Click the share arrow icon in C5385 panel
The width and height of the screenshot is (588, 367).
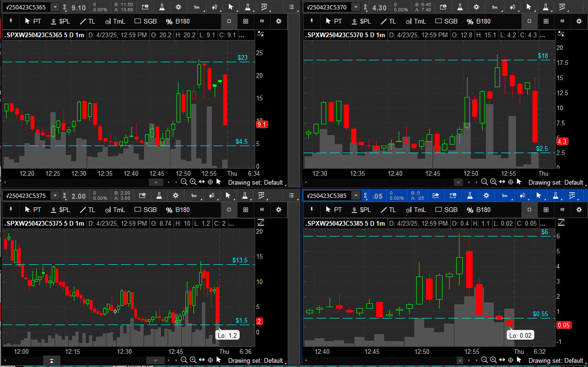click(435, 196)
